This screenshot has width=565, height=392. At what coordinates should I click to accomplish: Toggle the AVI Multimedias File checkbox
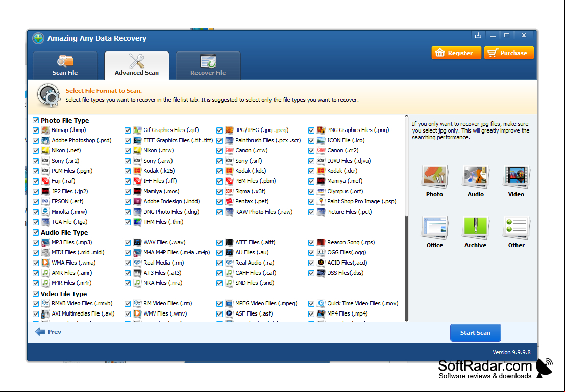36,314
